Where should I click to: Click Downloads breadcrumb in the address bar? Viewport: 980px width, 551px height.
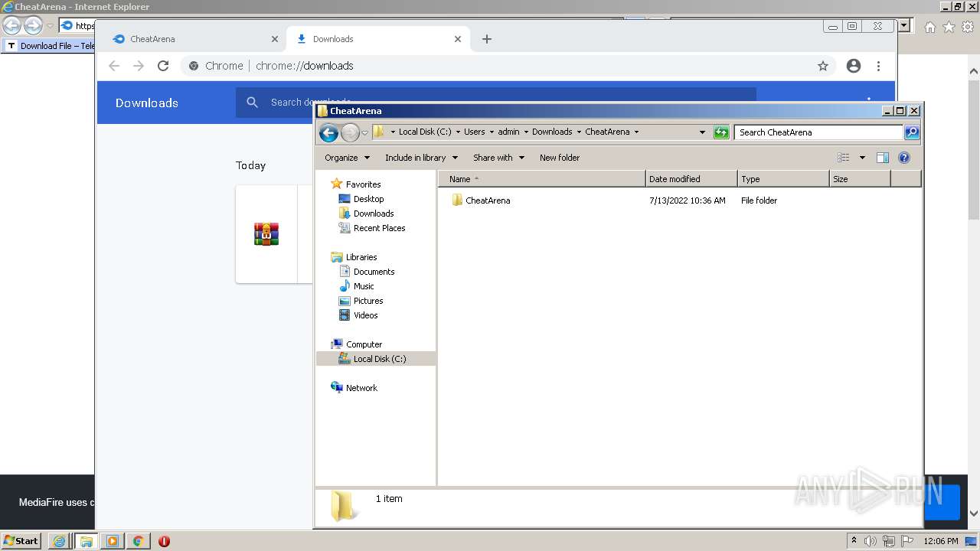click(552, 132)
